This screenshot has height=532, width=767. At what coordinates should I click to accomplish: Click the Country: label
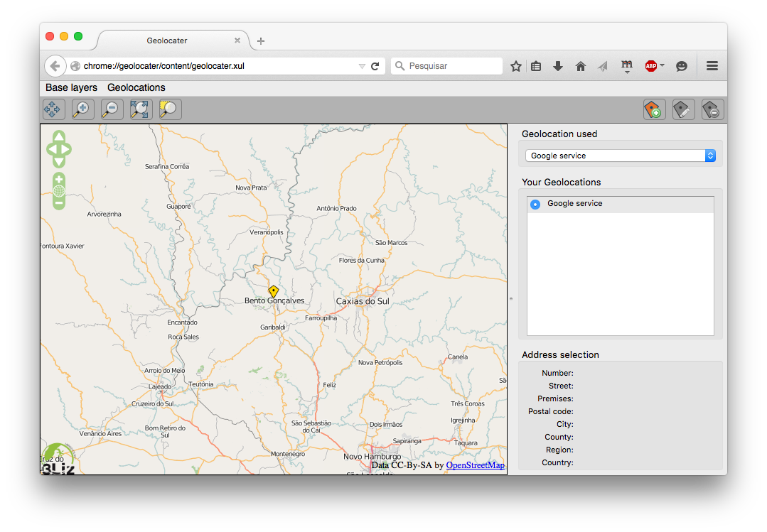click(557, 462)
